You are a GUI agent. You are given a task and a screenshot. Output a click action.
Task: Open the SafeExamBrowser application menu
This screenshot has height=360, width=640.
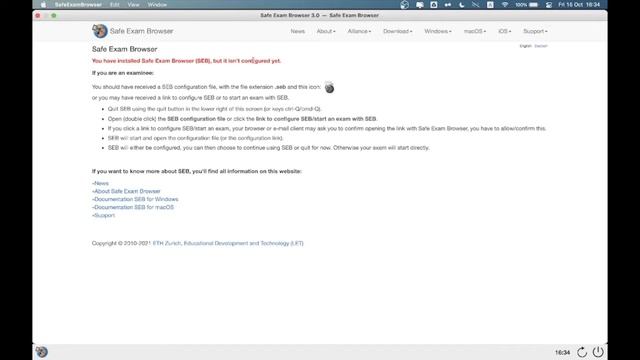tap(78, 5)
